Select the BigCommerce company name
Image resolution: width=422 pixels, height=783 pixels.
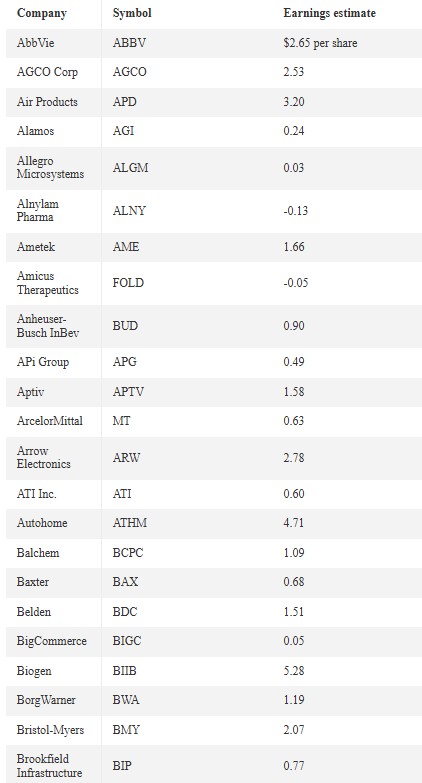click(x=51, y=641)
